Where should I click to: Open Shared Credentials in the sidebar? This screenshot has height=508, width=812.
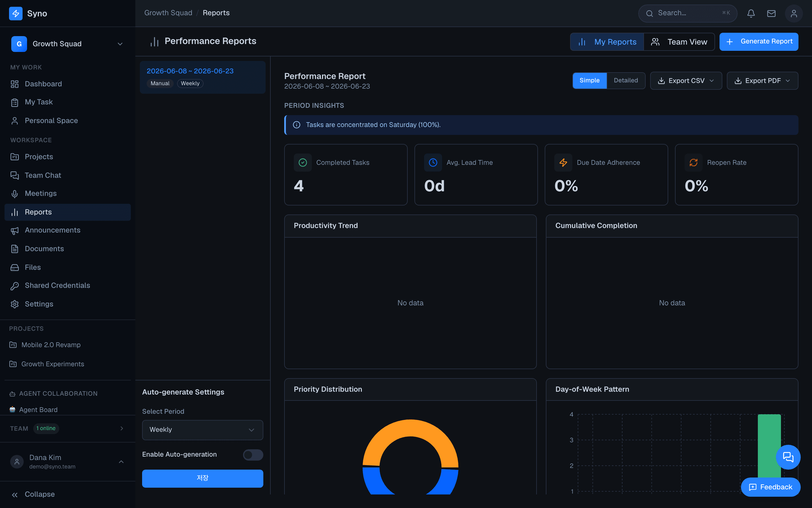tap(68, 286)
